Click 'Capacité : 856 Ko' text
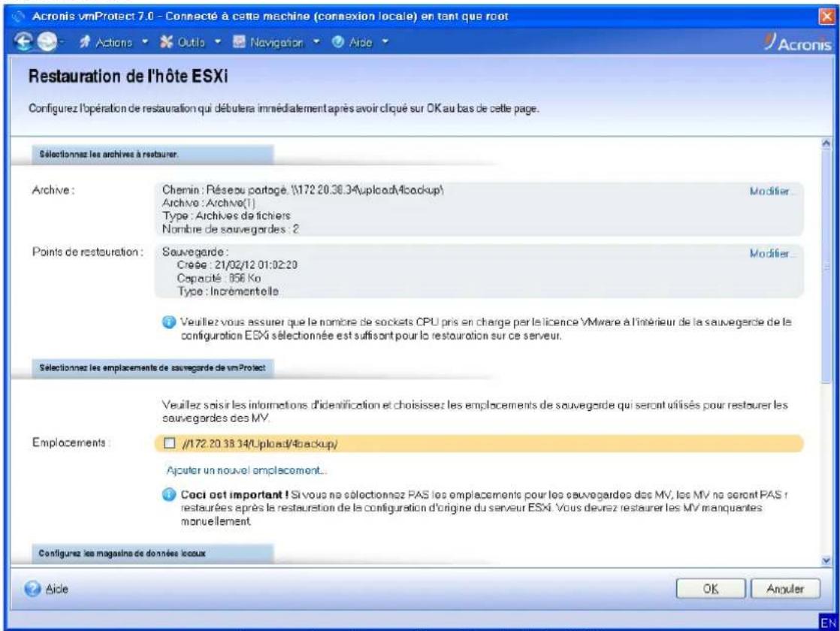The width and height of the screenshot is (840, 631). (x=219, y=278)
